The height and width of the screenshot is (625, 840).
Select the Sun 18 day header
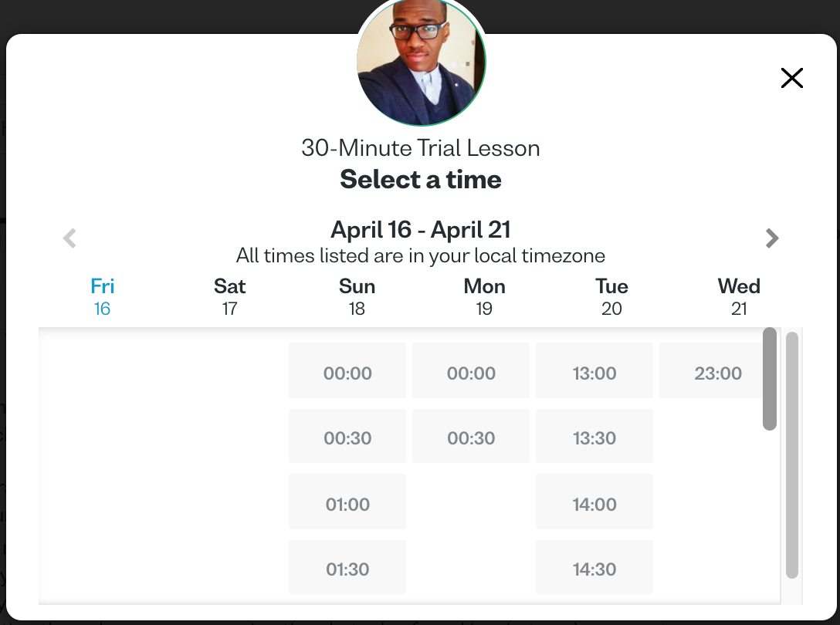(x=357, y=297)
